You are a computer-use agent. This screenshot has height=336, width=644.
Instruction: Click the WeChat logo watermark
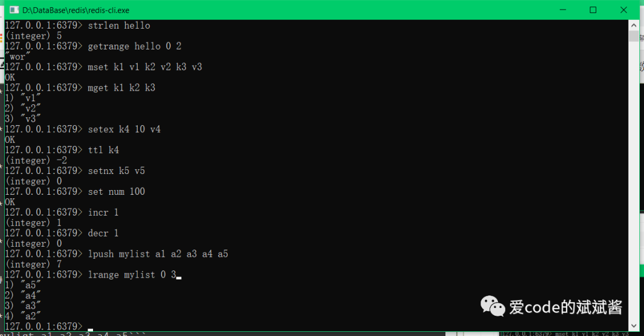point(493,306)
